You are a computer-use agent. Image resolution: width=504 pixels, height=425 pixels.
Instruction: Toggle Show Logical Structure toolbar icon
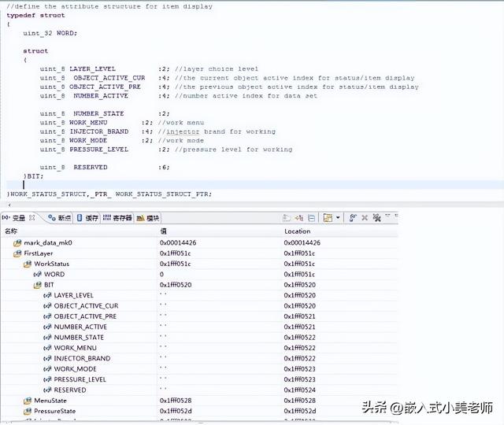[x=299, y=218]
